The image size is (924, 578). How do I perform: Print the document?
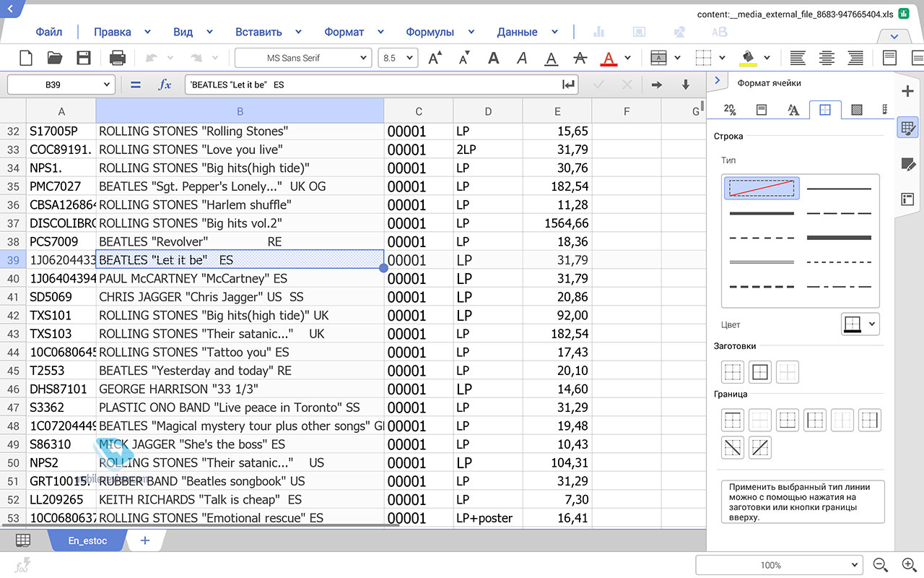coord(118,58)
